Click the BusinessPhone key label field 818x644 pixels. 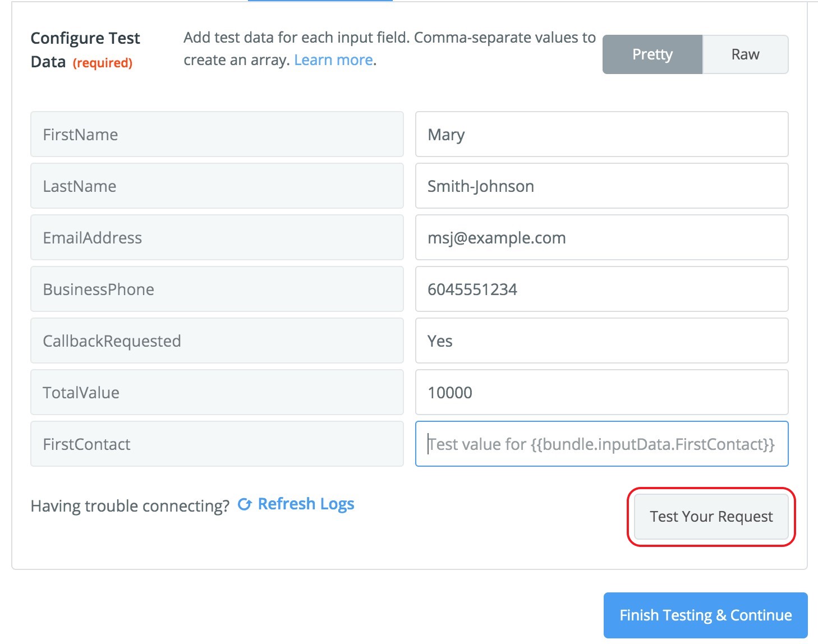point(217,289)
